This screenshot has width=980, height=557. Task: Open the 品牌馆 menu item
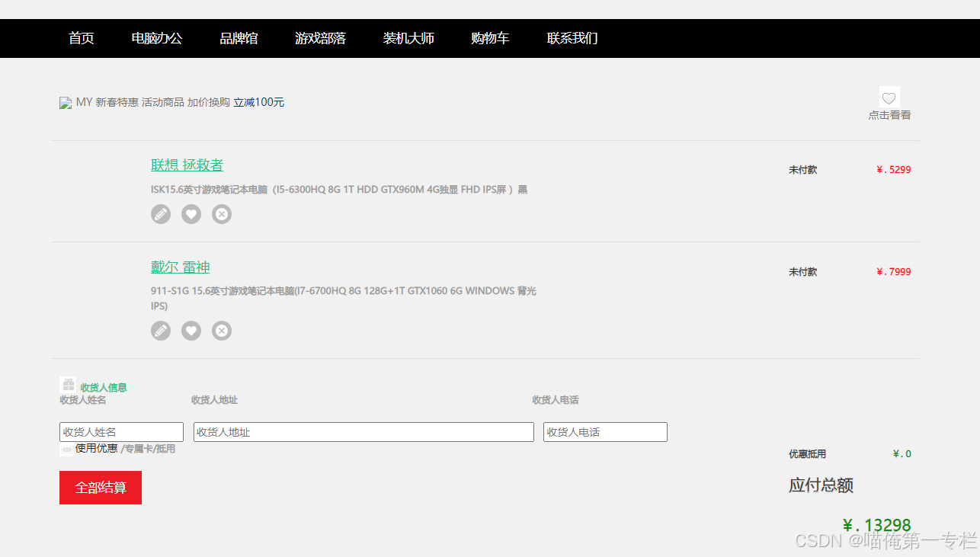click(x=239, y=38)
